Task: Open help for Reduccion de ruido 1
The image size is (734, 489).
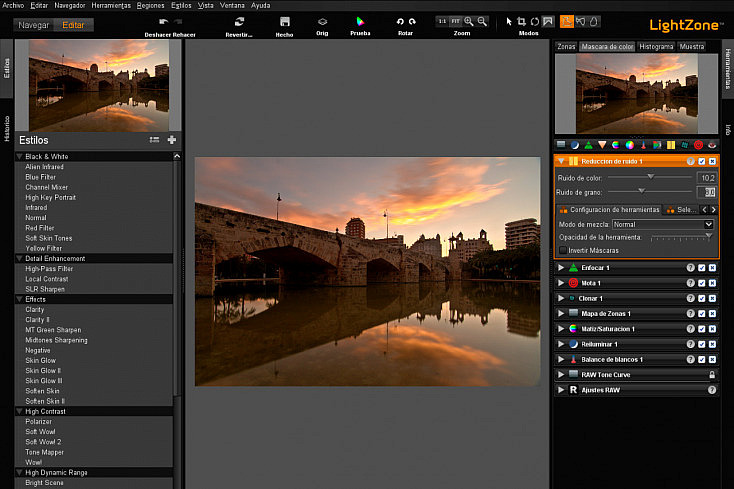Action: tap(690, 161)
